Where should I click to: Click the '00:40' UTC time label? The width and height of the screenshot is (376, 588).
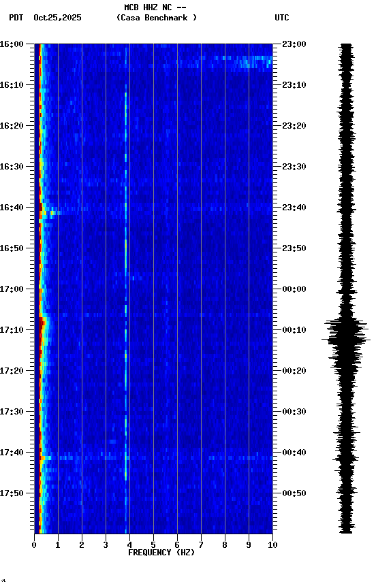294,453
